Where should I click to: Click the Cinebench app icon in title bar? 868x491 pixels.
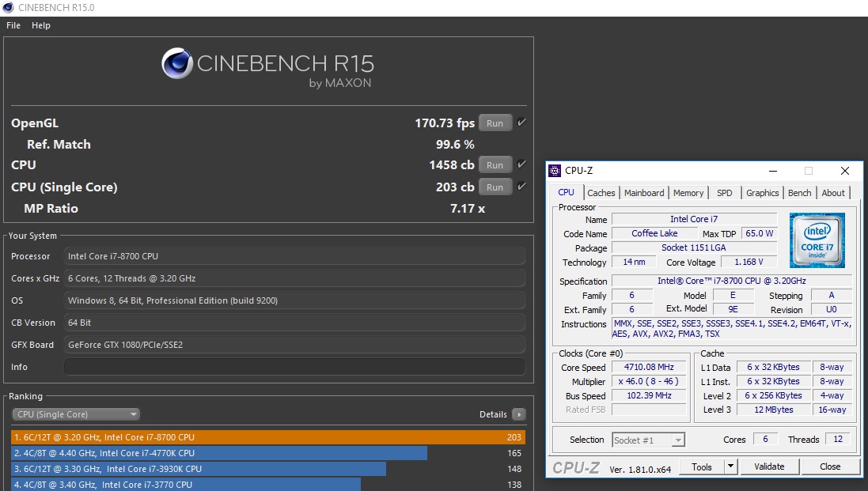8,8
